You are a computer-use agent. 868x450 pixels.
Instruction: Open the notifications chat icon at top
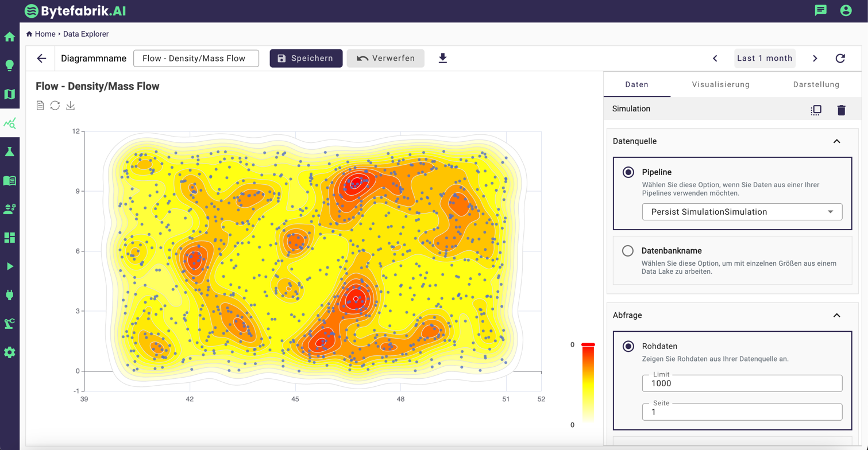(820, 10)
